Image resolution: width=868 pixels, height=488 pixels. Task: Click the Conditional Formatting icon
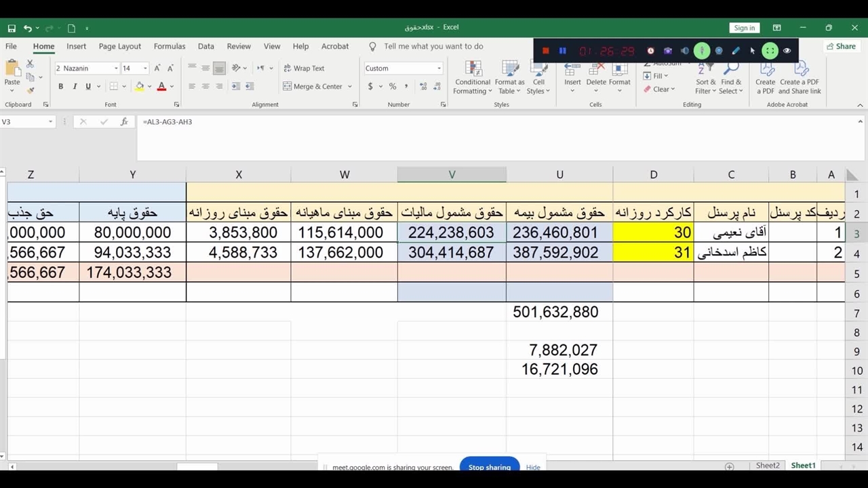(x=472, y=77)
